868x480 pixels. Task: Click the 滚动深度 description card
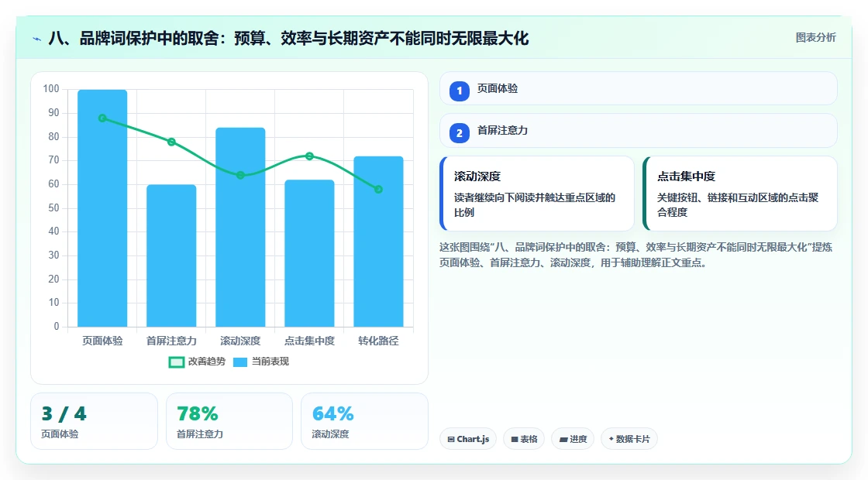pos(536,194)
